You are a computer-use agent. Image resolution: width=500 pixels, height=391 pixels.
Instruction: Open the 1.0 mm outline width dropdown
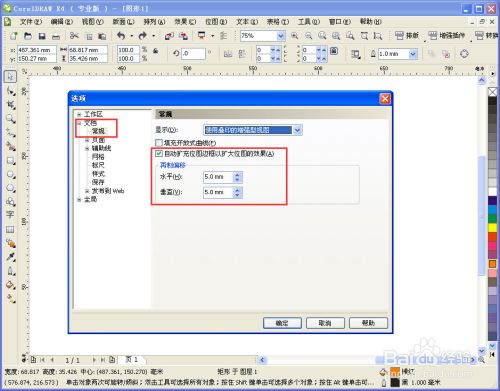pos(413,54)
